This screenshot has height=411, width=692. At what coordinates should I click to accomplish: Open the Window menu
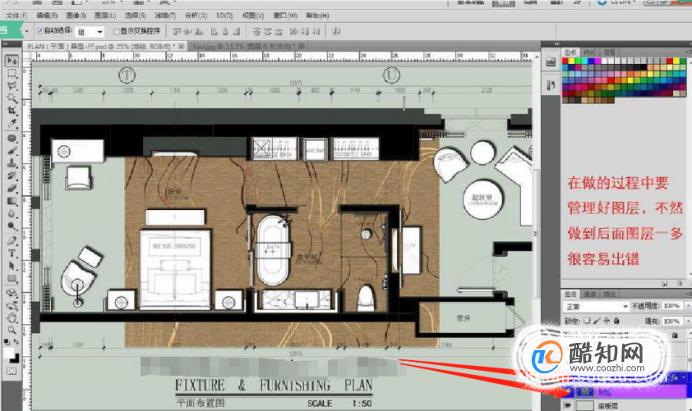click(285, 15)
